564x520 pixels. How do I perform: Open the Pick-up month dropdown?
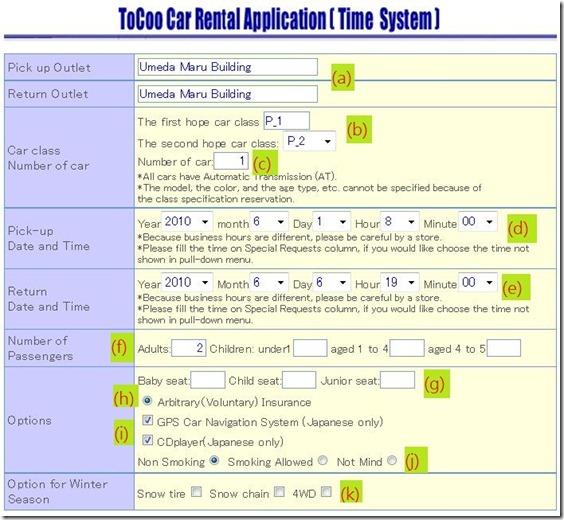coord(269,222)
